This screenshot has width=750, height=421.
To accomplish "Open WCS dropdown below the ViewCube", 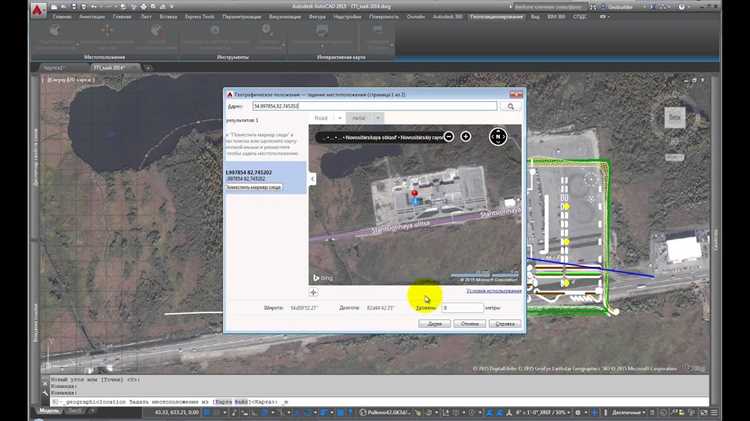I will point(674,157).
